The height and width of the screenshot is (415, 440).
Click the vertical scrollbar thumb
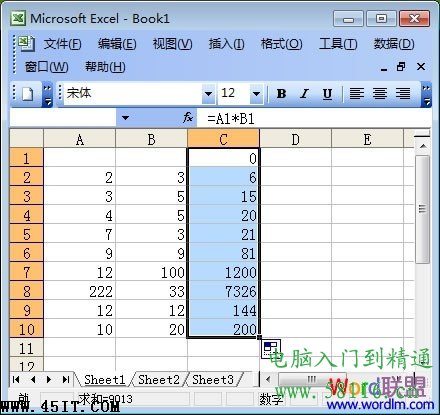point(423,209)
